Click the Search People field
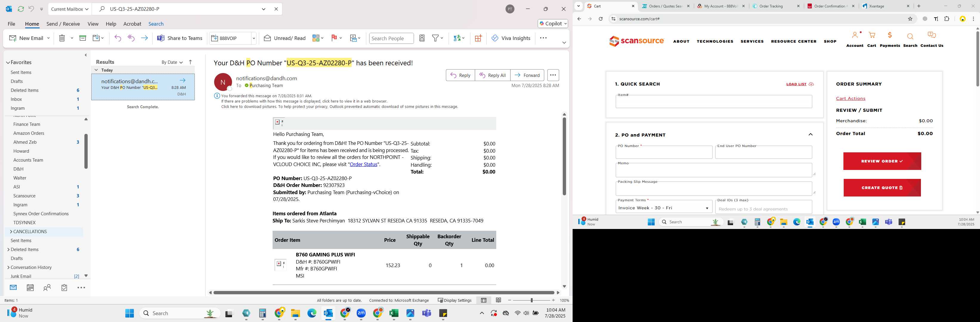The height and width of the screenshot is (322, 980). [391, 38]
